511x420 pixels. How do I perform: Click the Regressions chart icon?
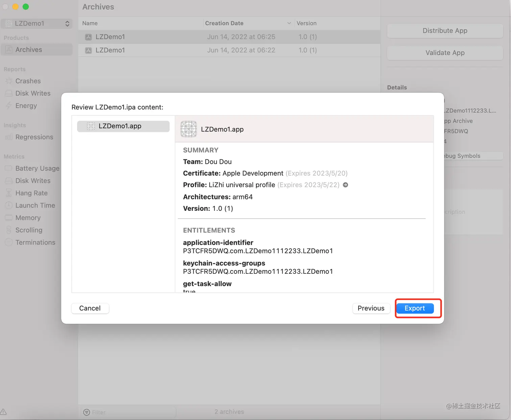click(8, 137)
